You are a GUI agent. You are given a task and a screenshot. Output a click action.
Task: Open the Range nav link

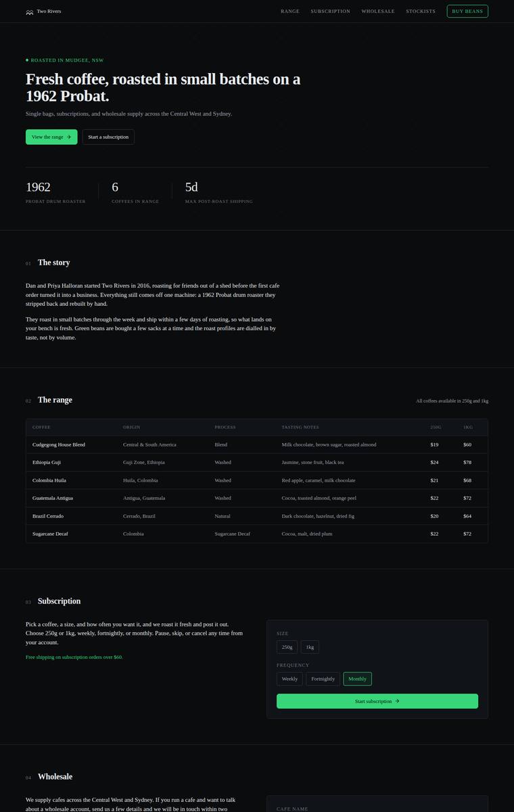tap(290, 12)
